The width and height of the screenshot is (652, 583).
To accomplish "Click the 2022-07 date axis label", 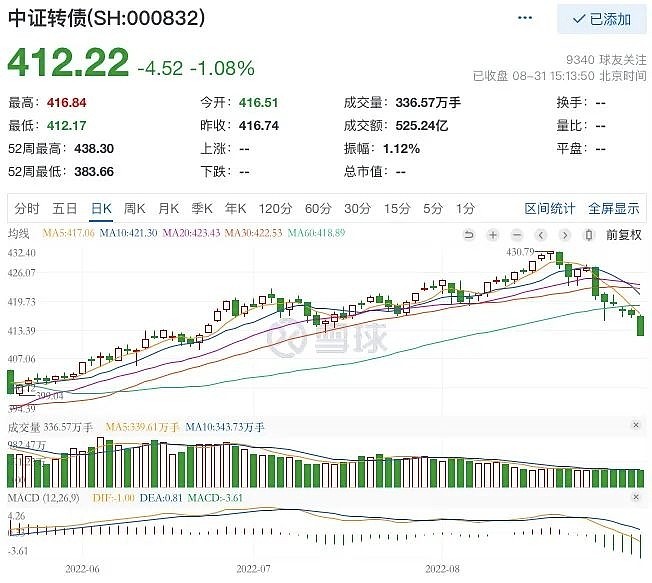I will (x=253, y=569).
